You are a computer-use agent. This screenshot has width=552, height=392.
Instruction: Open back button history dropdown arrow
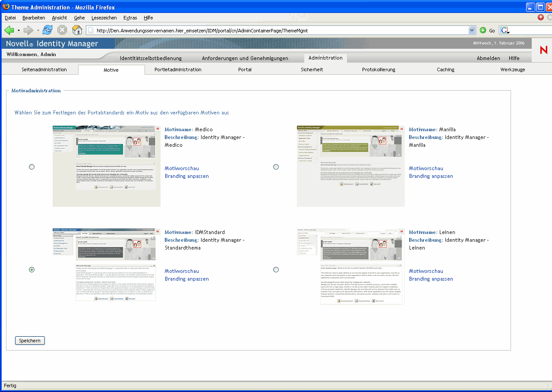click(19, 31)
